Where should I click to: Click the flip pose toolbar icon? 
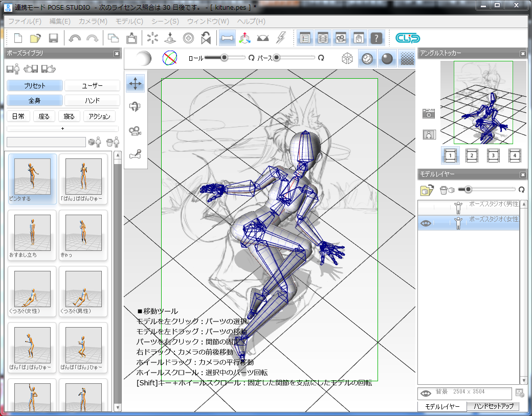coord(206,38)
